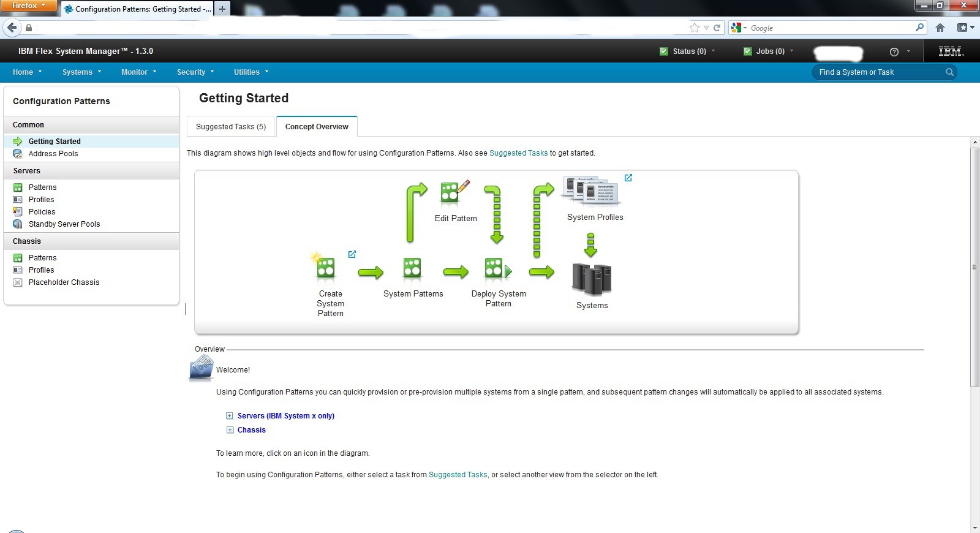The height and width of the screenshot is (533, 980).
Task: Click the Servers Profiles sidebar icon
Action: click(18, 200)
